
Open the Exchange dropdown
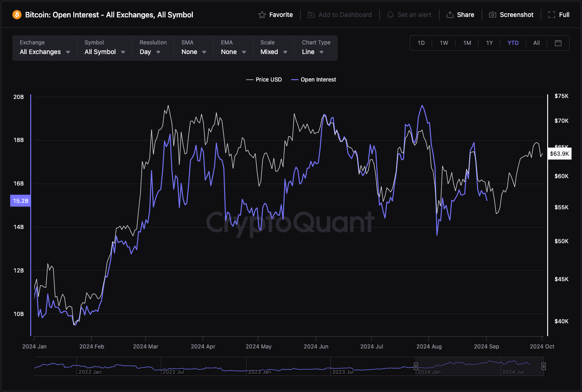point(45,48)
